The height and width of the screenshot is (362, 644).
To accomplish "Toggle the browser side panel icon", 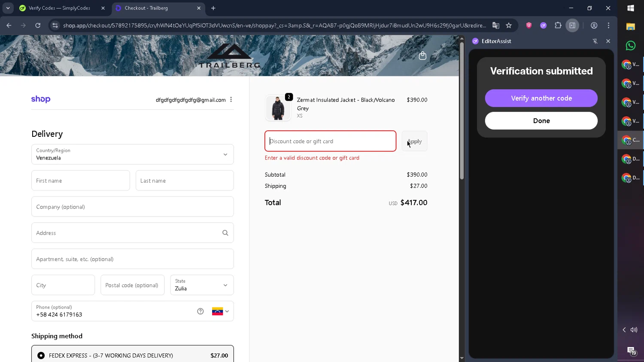I will click(572, 25).
